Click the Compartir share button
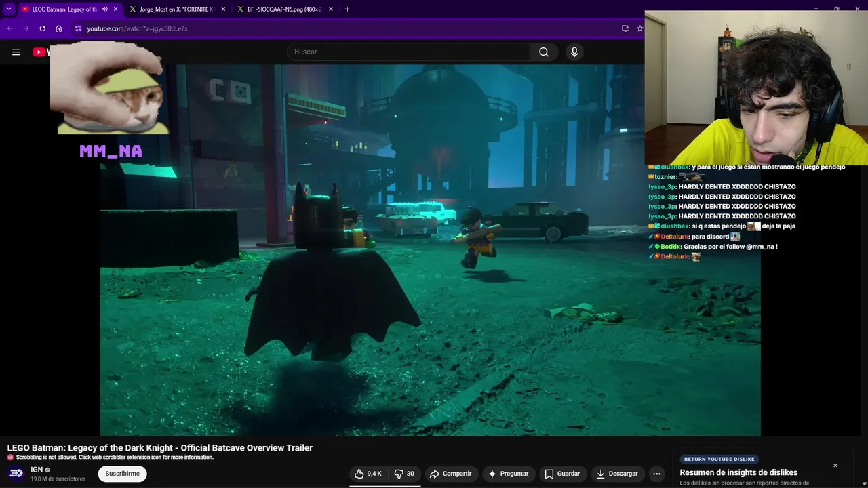 pyautogui.click(x=451, y=474)
